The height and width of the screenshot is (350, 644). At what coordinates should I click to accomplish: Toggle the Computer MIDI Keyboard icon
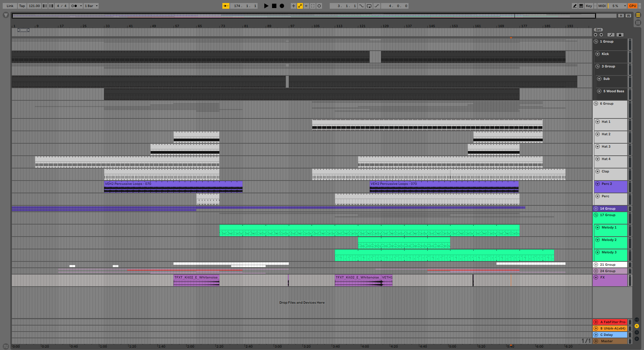click(x=581, y=6)
